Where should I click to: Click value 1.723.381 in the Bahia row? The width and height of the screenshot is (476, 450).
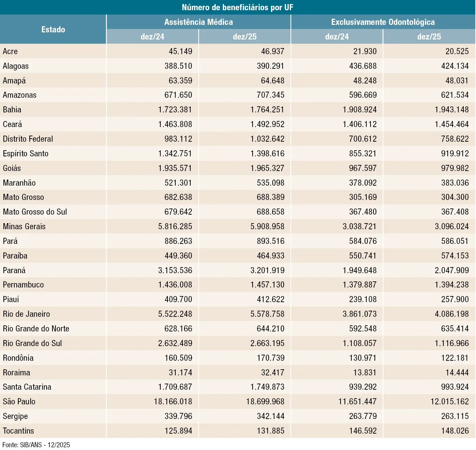pos(175,110)
